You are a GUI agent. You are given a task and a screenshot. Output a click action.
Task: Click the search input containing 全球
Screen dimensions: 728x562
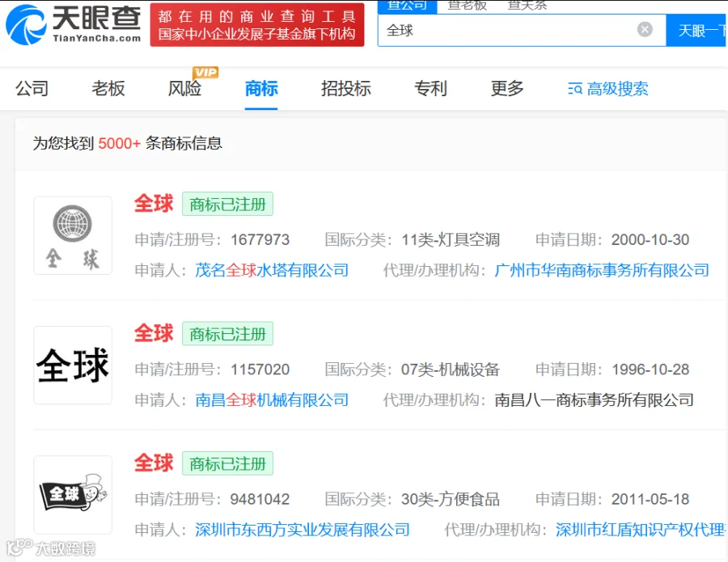coord(522,30)
